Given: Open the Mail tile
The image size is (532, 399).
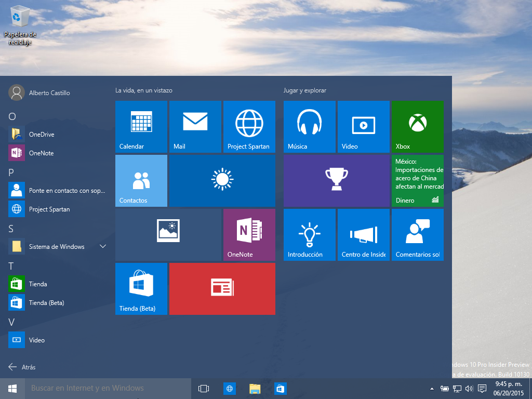Looking at the screenshot, I should click(195, 127).
